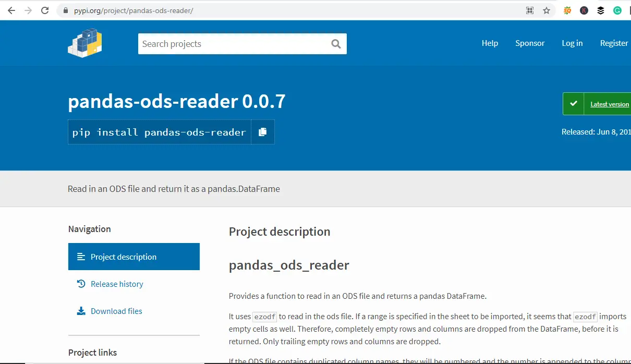Select the Release history clock icon
This screenshot has width=631, height=364.
[x=81, y=284]
